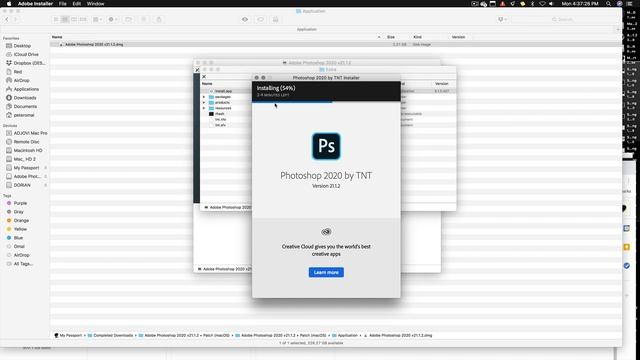Click the Photoshop Ps app icon
The image size is (640, 360).
(x=326, y=146)
